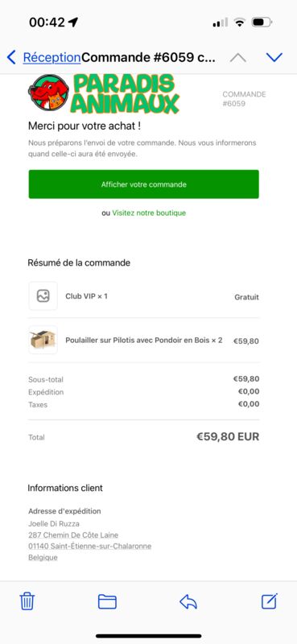Open the Poulailler product thumbnail

pos(43,340)
